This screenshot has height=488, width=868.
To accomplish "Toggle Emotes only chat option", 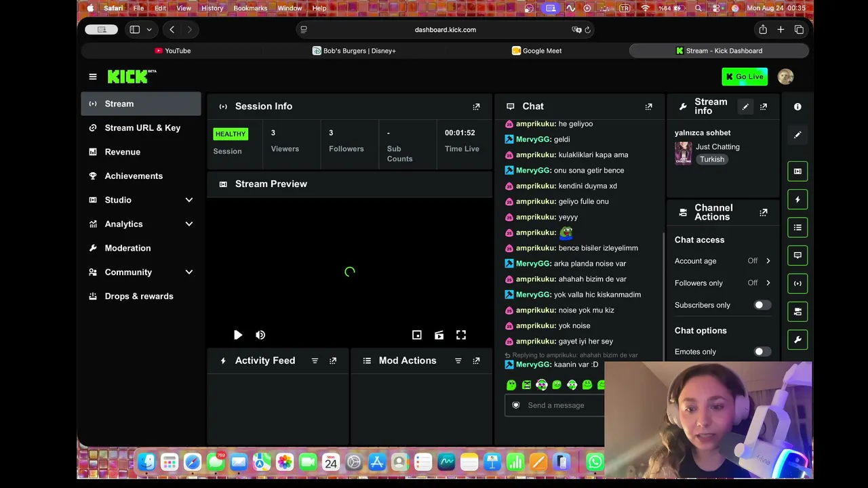I will 763,352.
